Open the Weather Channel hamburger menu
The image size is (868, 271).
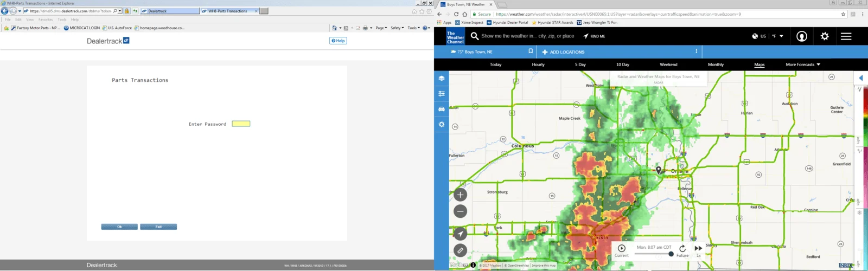[846, 36]
